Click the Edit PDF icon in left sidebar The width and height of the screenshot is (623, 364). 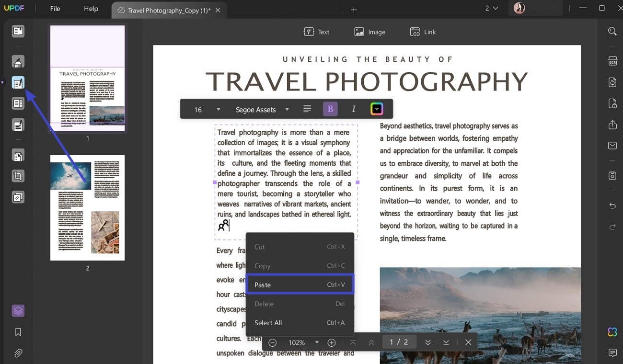pyautogui.click(x=18, y=83)
